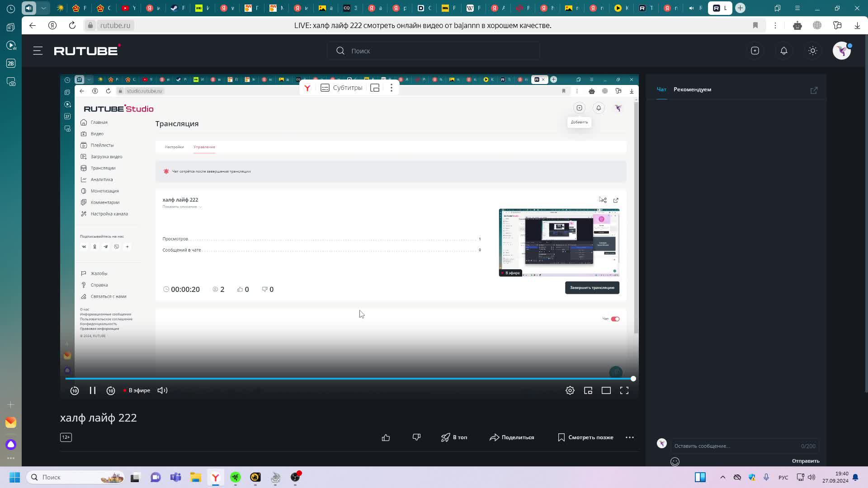Viewport: 868px width, 488px height.
Task: Switch keyboard language 'РУС'
Action: tap(783, 478)
